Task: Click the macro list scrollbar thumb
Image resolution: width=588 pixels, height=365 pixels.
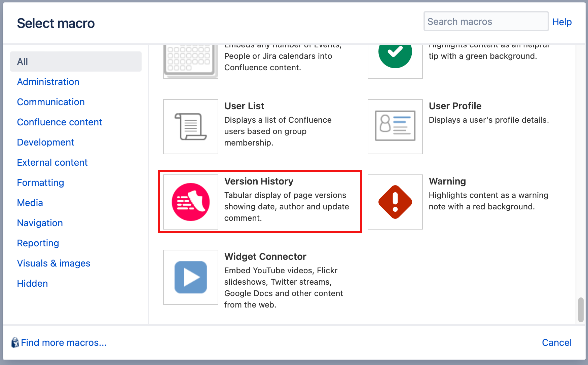Action: click(581, 310)
